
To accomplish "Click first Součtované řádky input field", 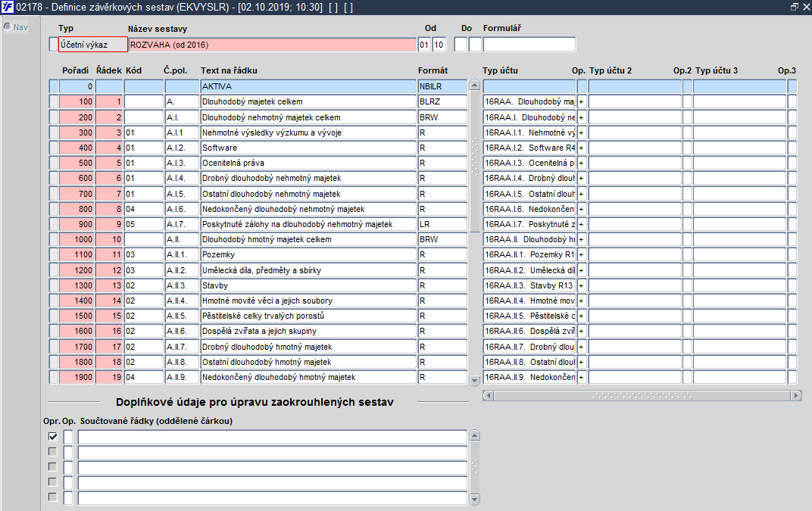I will [273, 437].
